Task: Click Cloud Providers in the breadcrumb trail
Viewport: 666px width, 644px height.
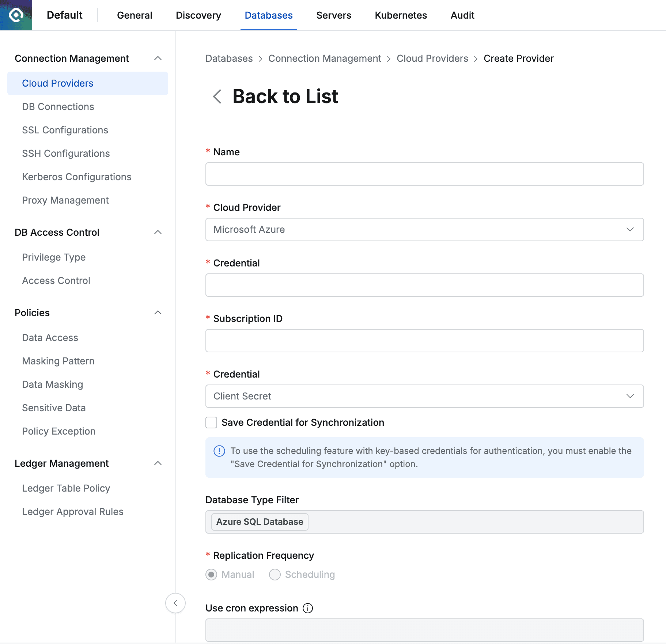Action: (x=432, y=58)
